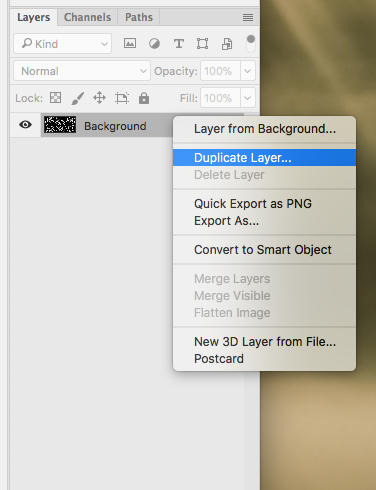The image size is (376, 490).
Task: Filter layers by pixel layer icon
Action: [130, 43]
